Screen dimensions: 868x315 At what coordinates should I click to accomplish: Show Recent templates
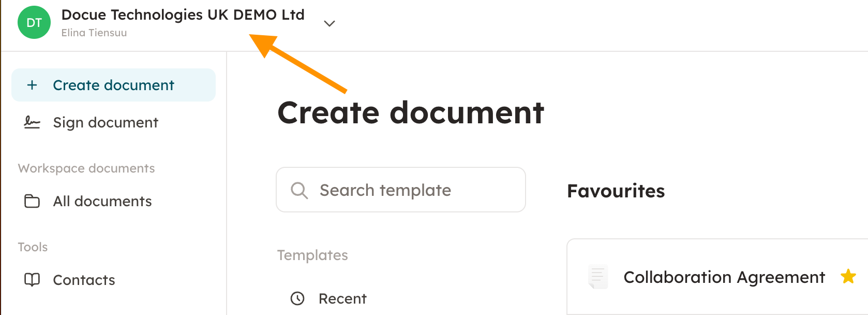coord(342,298)
